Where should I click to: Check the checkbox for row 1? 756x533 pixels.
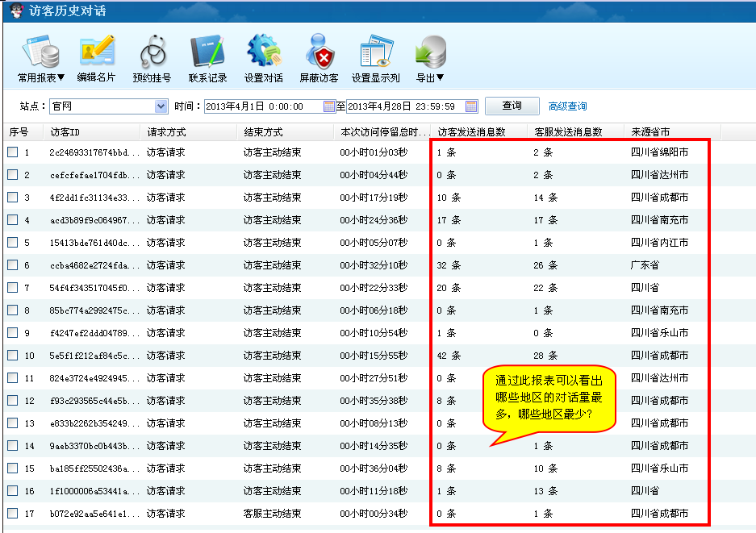click(x=13, y=152)
